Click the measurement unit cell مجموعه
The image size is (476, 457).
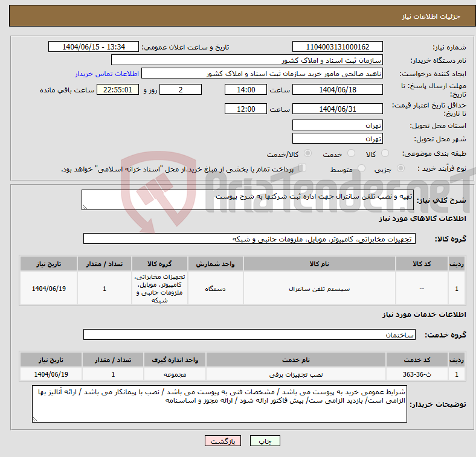[175, 374]
